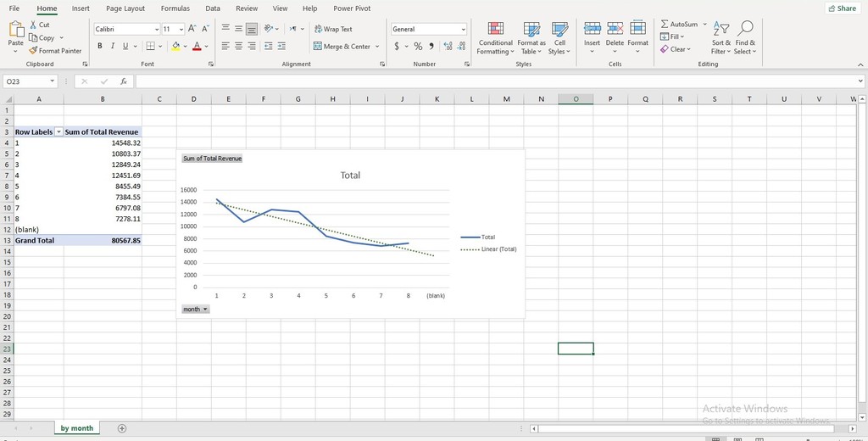Toggle italic formatting

[x=113, y=46]
